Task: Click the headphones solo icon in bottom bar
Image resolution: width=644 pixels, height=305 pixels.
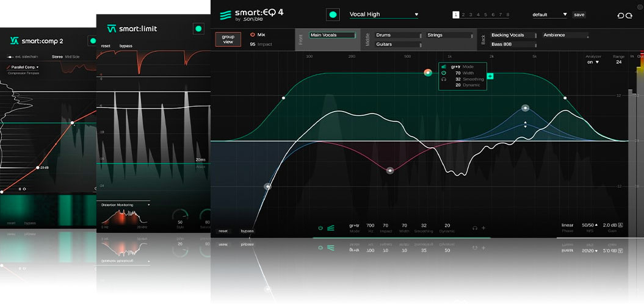Action: click(x=475, y=228)
